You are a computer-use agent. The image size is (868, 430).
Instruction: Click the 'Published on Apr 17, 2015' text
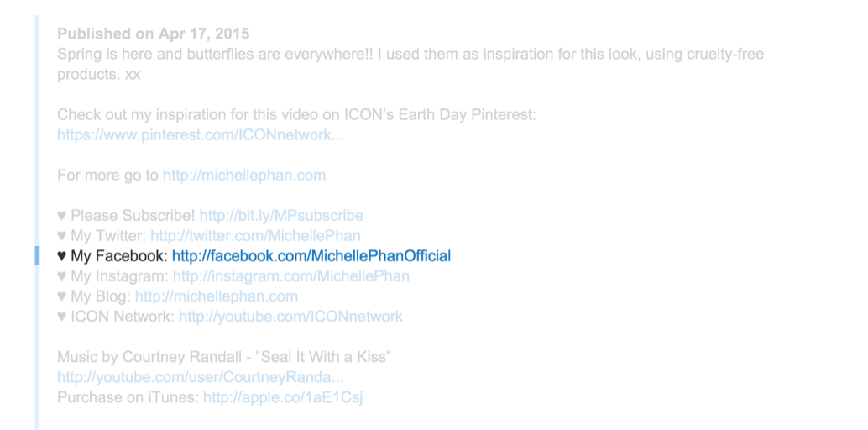(154, 34)
